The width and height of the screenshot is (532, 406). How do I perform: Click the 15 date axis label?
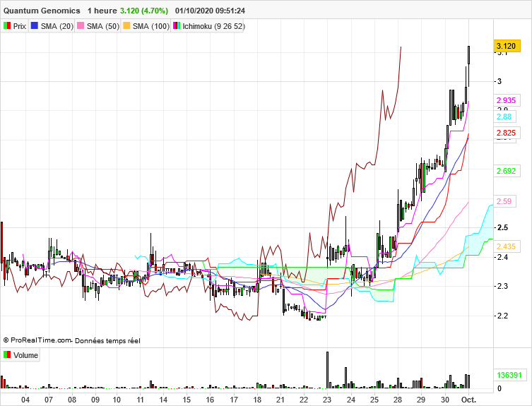click(187, 400)
